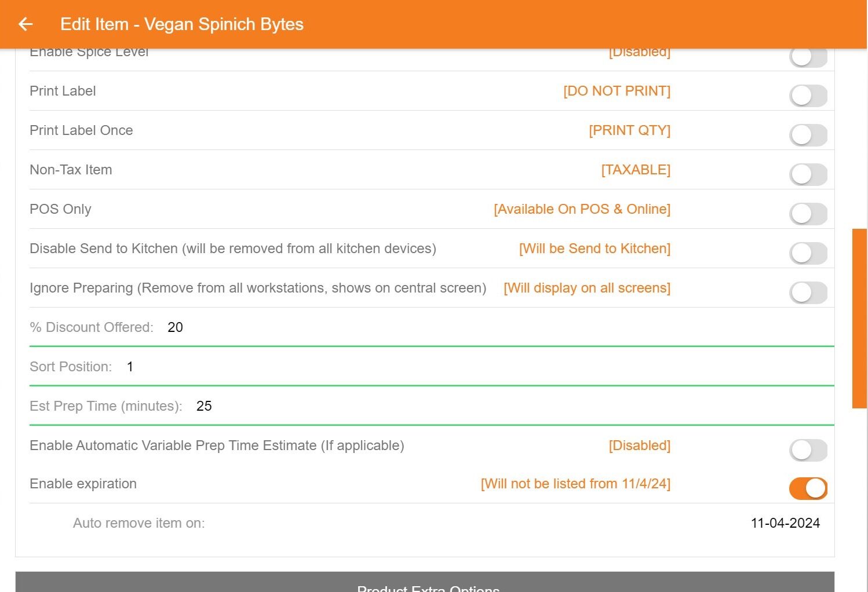Click the [Available On POS & Online] status
The width and height of the screenshot is (868, 592).
pos(582,209)
